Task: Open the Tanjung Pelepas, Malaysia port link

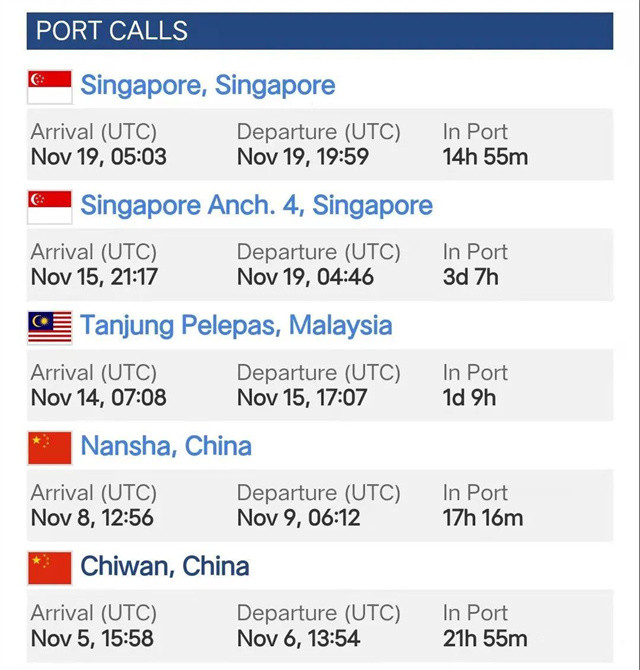Action: [236, 326]
